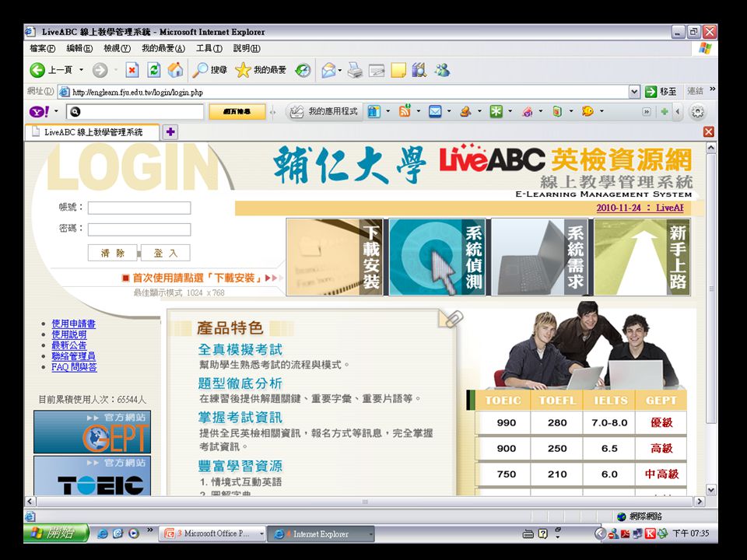Open 我的最愛 star favorites button
This screenshot has height=560, width=747.
coord(261,71)
